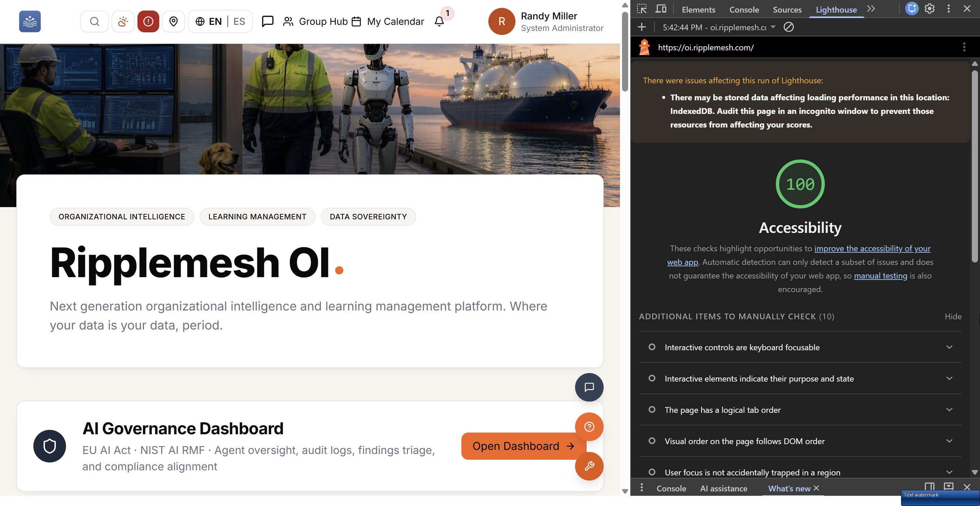Click the 100 accessibility score gauge

tap(800, 184)
